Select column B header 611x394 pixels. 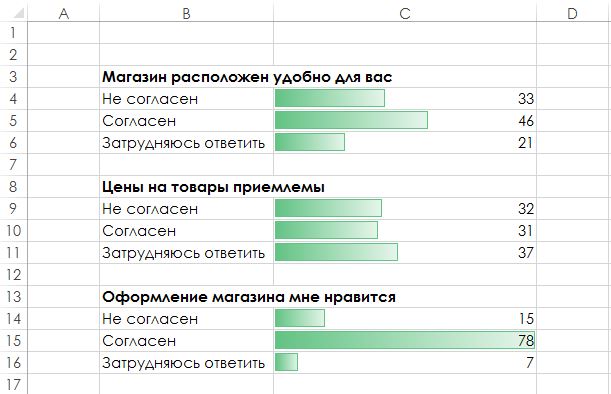tap(186, 12)
